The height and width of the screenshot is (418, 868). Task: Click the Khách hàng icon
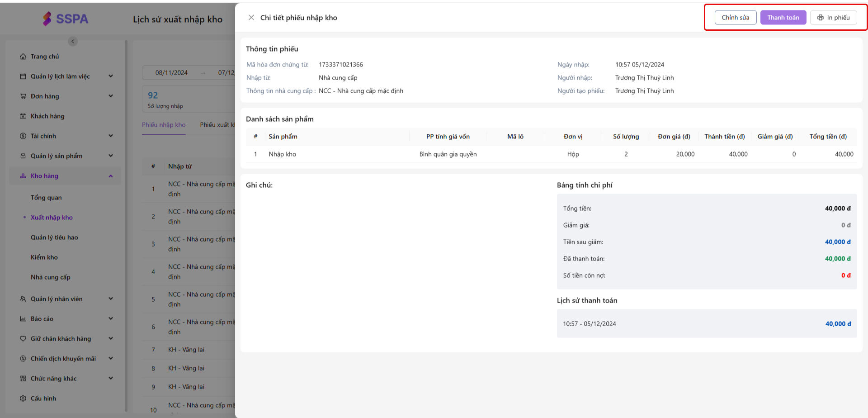23,116
